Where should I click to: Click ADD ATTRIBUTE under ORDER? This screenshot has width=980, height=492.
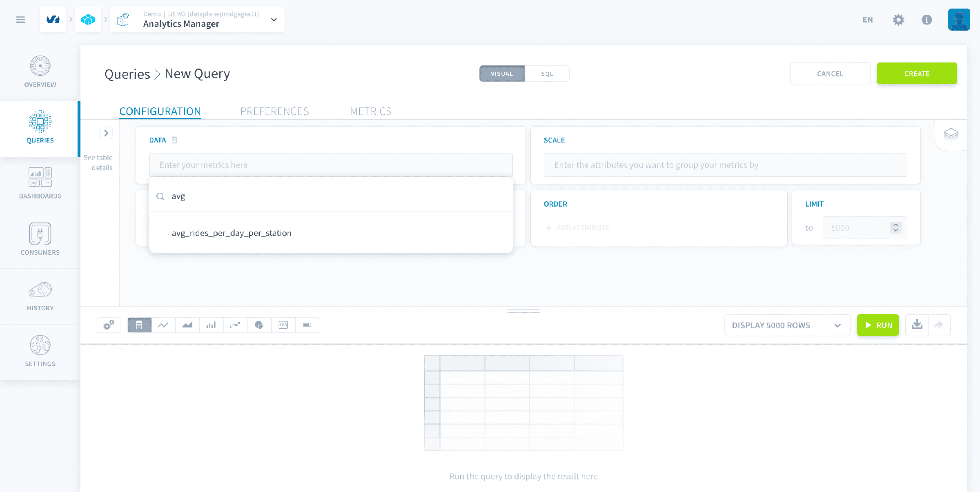tap(577, 228)
